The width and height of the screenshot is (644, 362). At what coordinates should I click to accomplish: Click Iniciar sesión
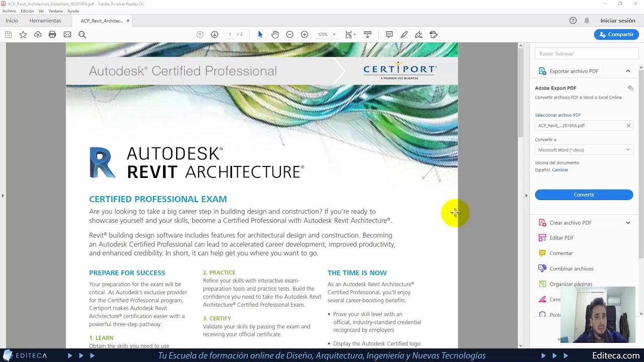point(618,21)
